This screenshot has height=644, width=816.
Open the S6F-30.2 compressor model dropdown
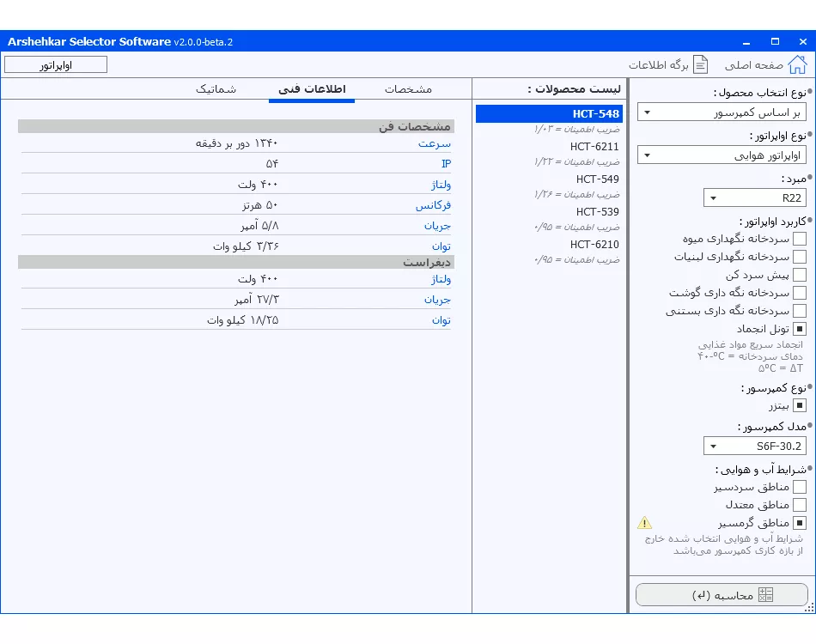(754, 447)
